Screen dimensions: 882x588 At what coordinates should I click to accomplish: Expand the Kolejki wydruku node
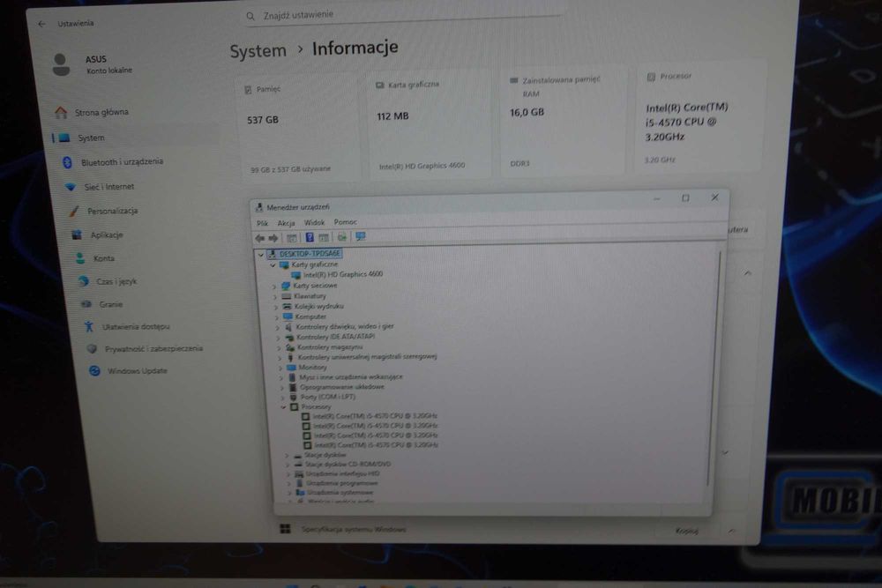[x=276, y=307]
